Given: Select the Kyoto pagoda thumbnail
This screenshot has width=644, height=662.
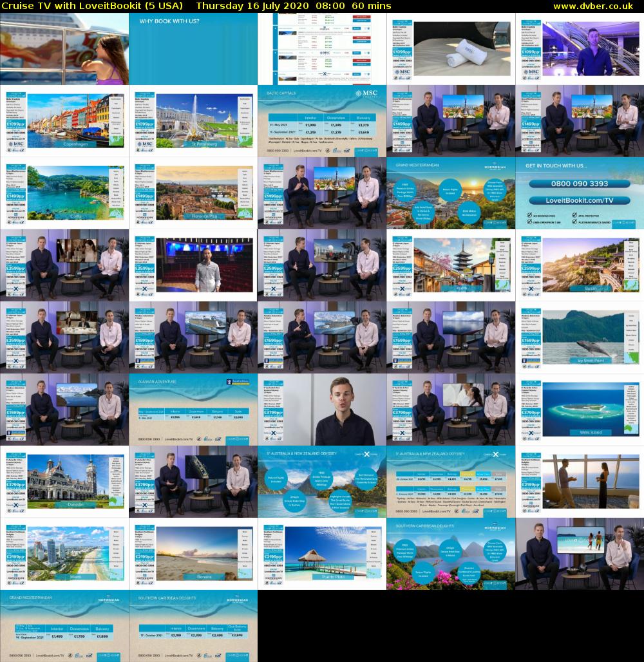Looking at the screenshot, I should (x=451, y=265).
